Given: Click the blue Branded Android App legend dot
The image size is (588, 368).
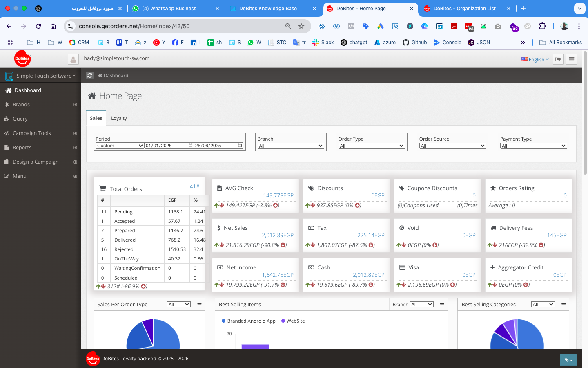Looking at the screenshot, I should click(223, 321).
